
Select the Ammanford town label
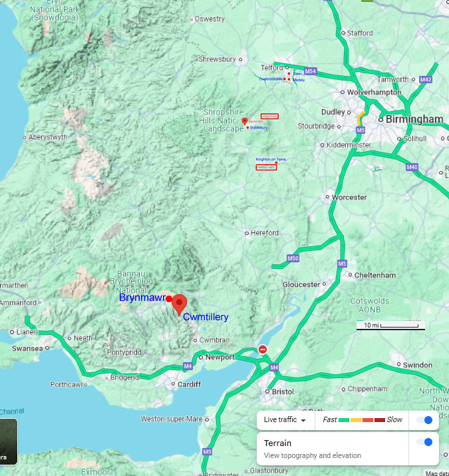tap(18, 303)
